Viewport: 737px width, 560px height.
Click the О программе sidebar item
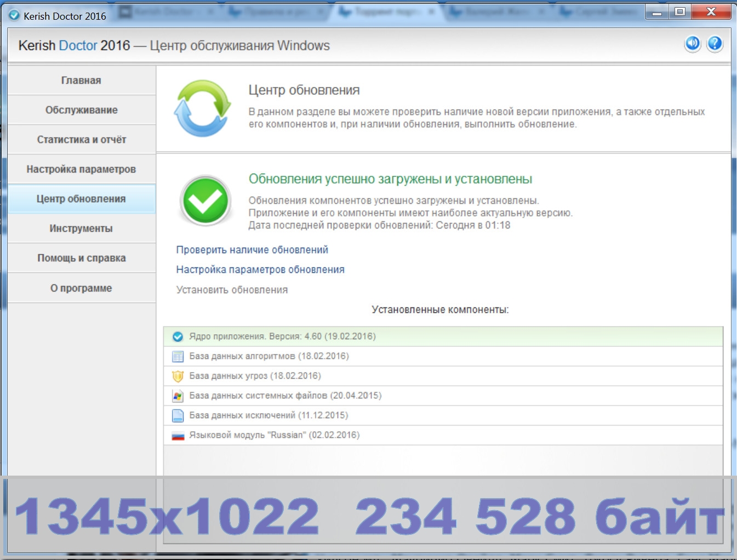tap(81, 288)
